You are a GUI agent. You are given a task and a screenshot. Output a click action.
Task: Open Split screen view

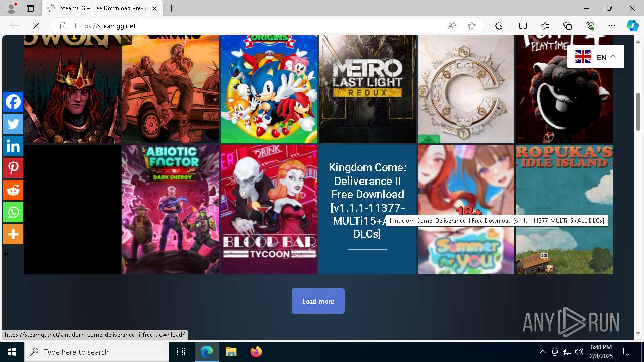tap(523, 26)
